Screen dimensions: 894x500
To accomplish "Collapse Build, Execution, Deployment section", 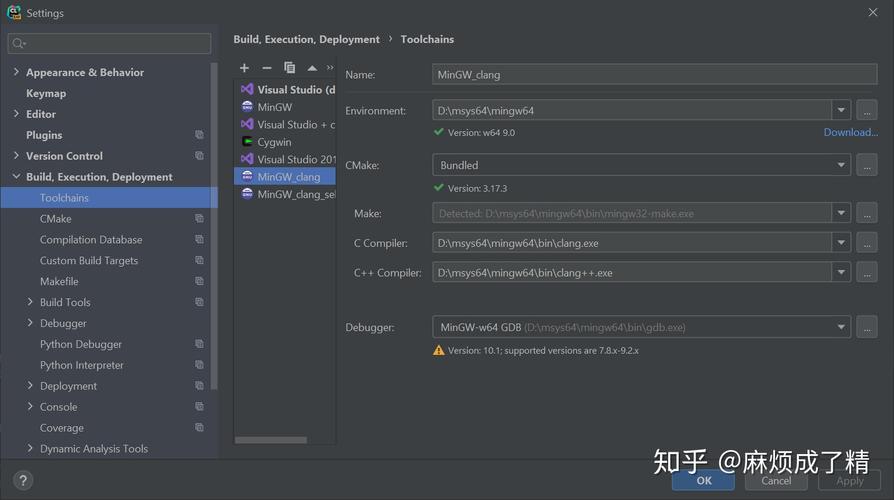I will point(16,177).
